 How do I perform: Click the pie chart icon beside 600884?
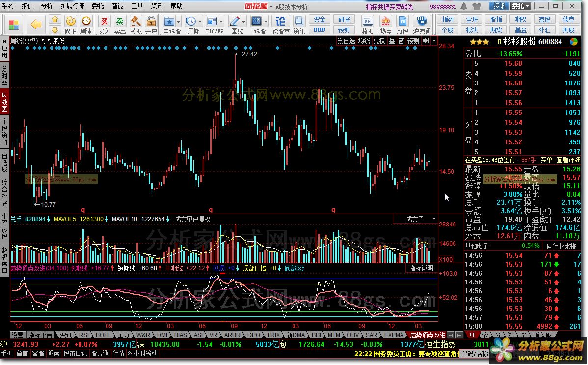coord(574,42)
